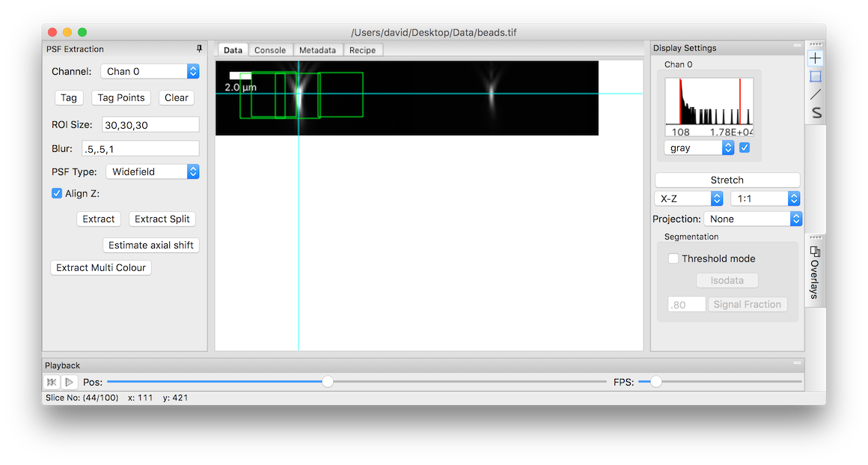Click the Slice No status text

click(x=82, y=398)
